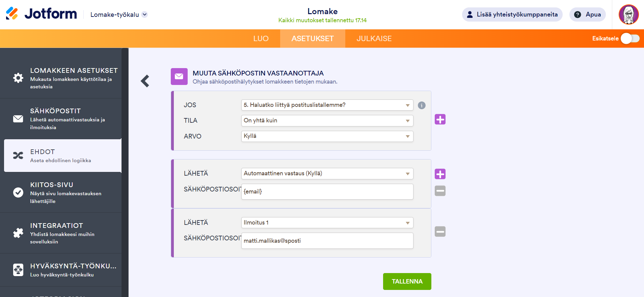Click the MUUTA SÄHKÖPOSTIN VASTAANOTTAJA heading
This screenshot has height=297, width=644.
click(258, 73)
